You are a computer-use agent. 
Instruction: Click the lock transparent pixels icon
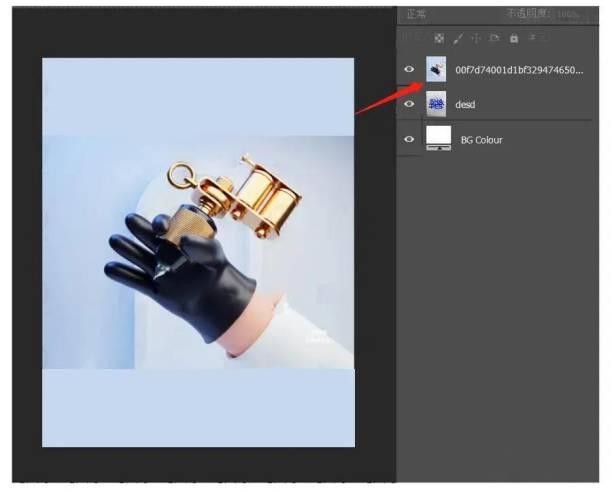(438, 38)
